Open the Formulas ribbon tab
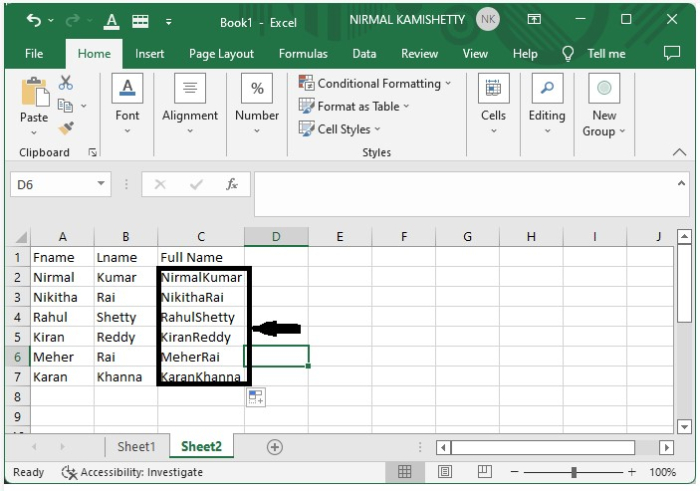Image resolution: width=700 pixels, height=491 pixels. [303, 54]
